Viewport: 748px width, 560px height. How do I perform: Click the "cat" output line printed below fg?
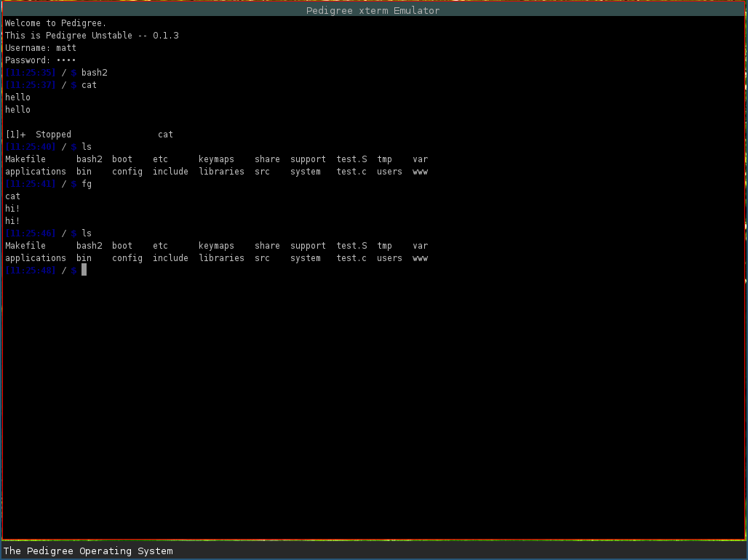[13, 196]
